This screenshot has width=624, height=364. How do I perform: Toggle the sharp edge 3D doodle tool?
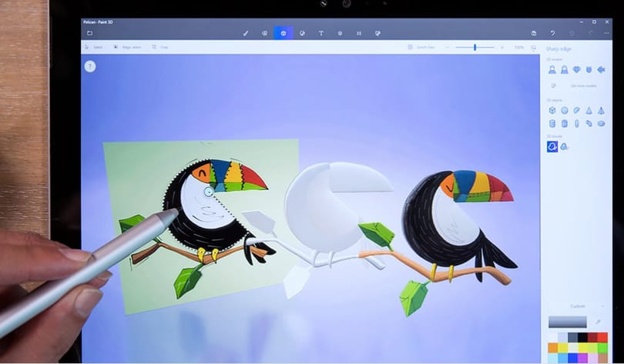click(552, 147)
